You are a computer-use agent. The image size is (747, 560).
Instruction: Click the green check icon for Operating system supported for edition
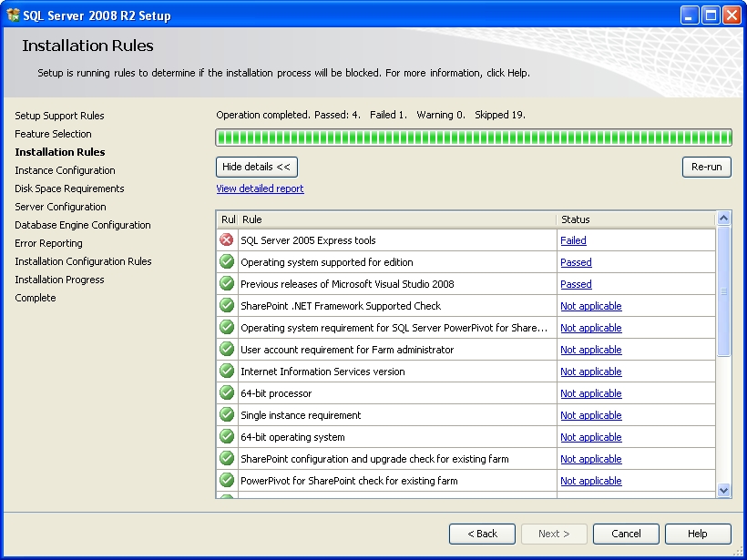227,261
